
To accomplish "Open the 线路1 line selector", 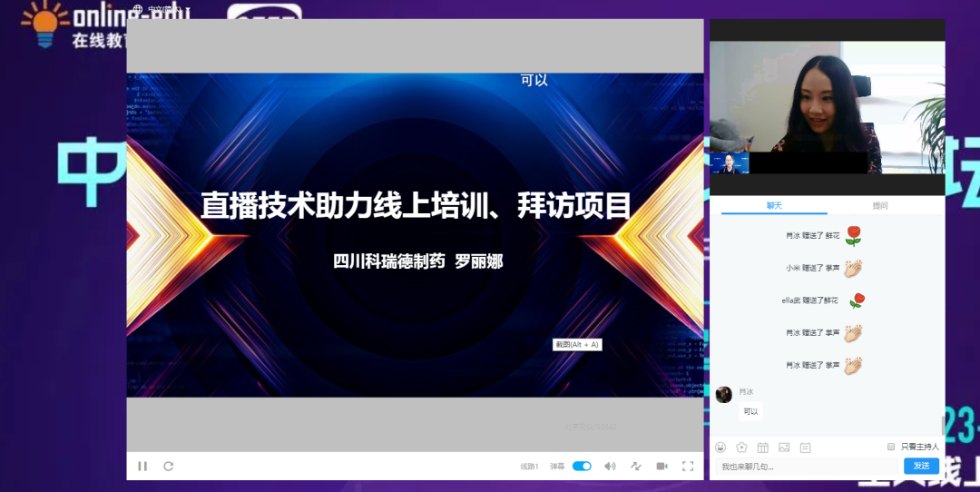I will point(529,467).
